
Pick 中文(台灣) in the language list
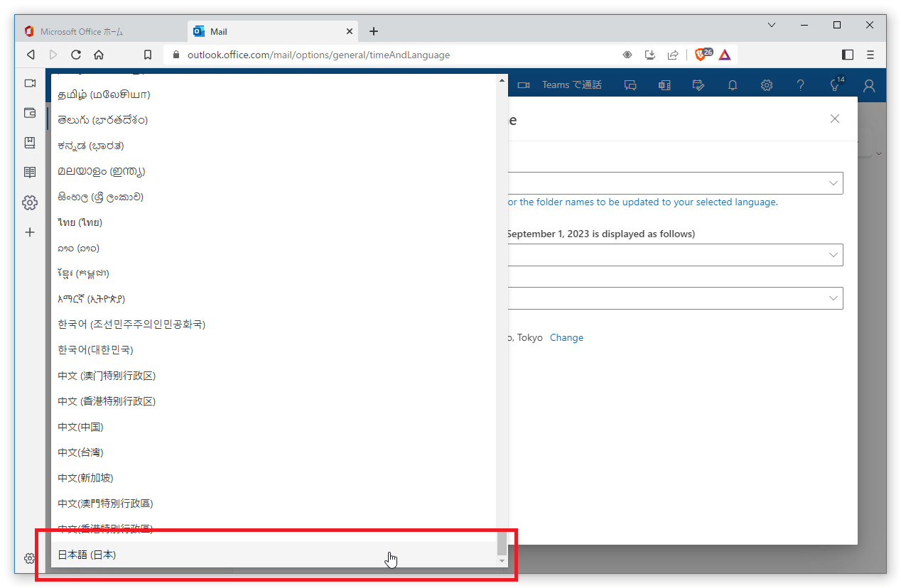point(82,452)
